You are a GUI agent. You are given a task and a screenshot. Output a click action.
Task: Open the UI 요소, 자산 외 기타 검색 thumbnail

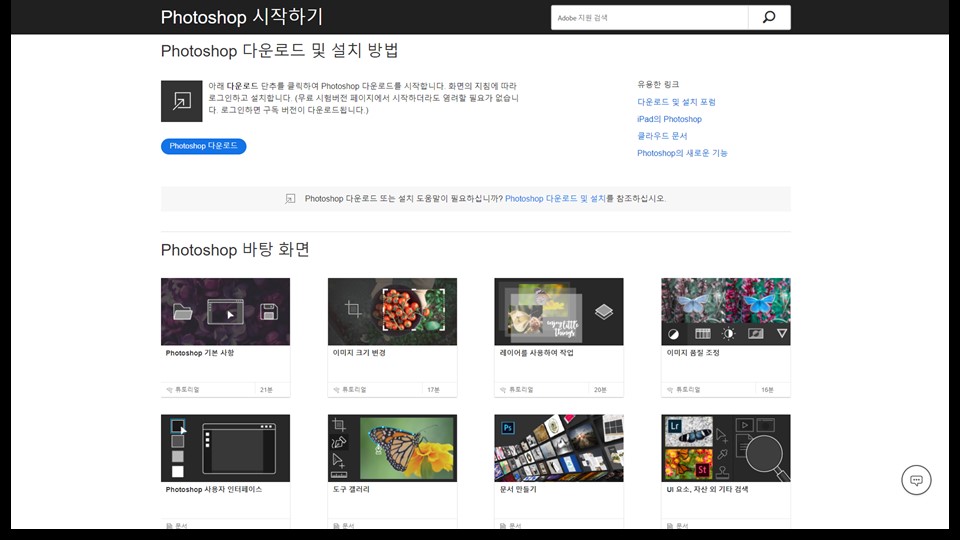coord(726,448)
